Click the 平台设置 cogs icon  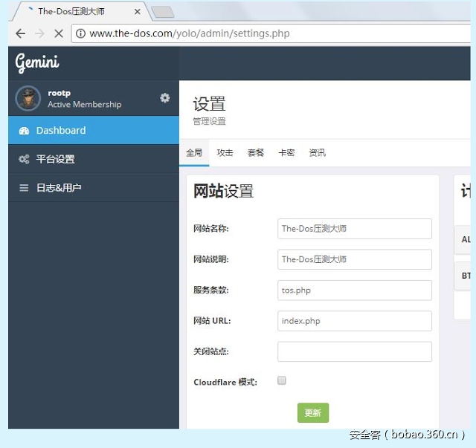tap(24, 159)
